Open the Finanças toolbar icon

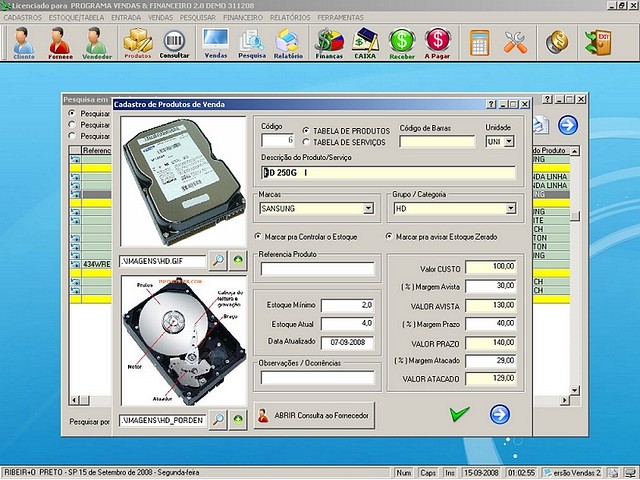329,42
